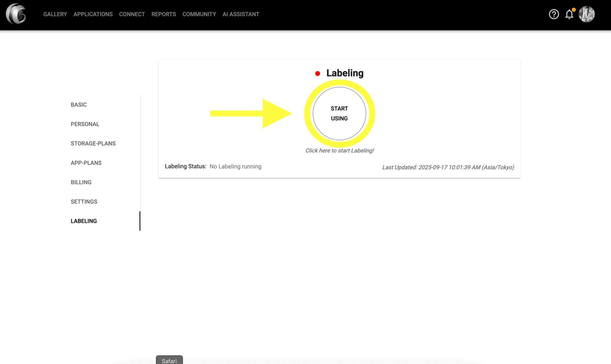The width and height of the screenshot is (611, 364).
Task: Open the notifications bell icon
Action: (569, 14)
